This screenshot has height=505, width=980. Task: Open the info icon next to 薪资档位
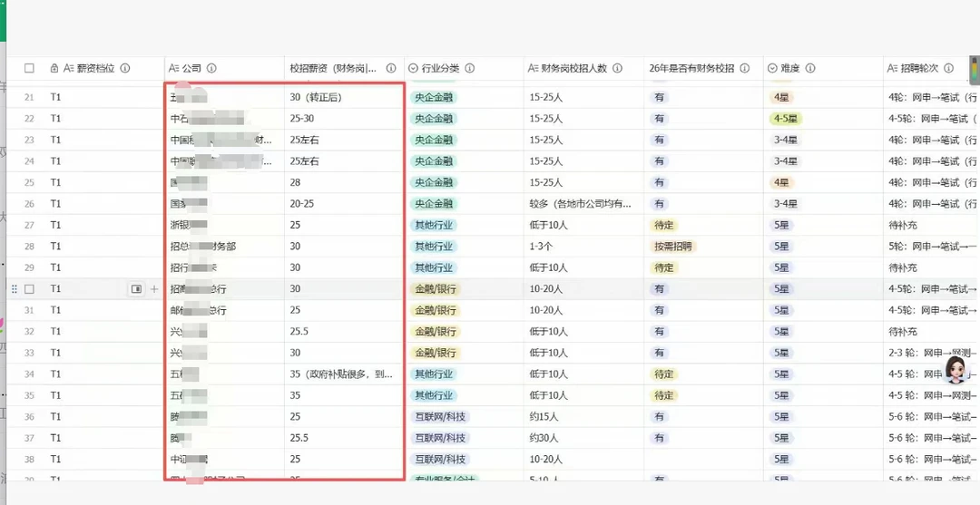125,68
